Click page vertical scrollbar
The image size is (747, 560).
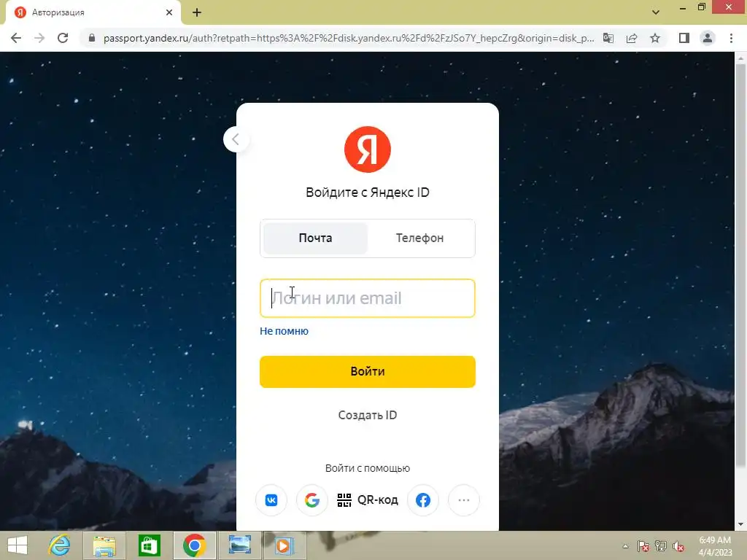pyautogui.click(x=740, y=267)
